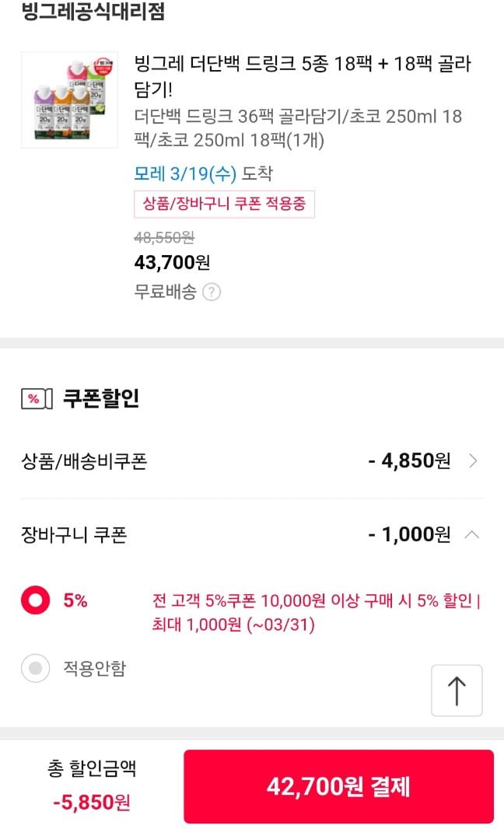Tap the scroll-to-top arrow button

(457, 691)
